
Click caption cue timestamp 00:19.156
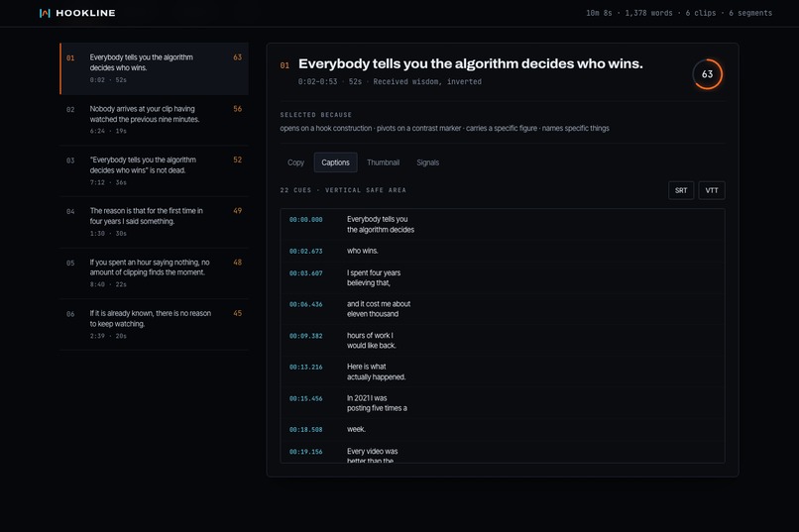[x=305, y=452]
